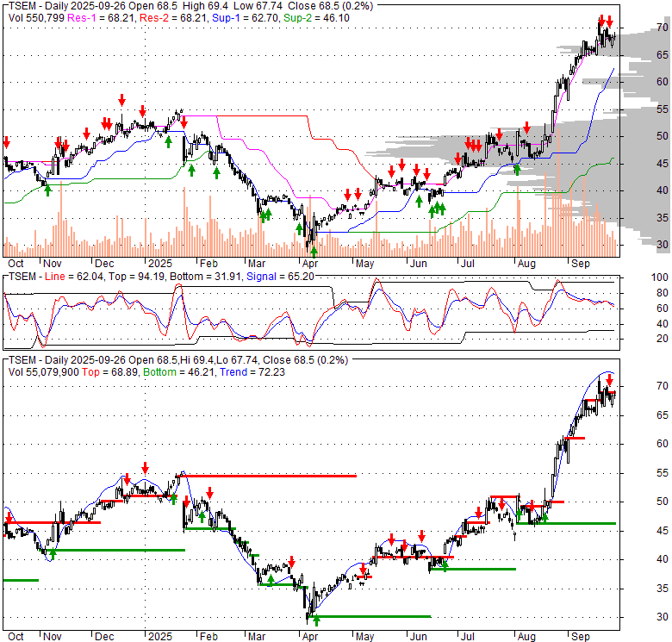This screenshot has width=672, height=642.
Task: Select the Oct label on bottom chart axis
Action: pos(16,637)
